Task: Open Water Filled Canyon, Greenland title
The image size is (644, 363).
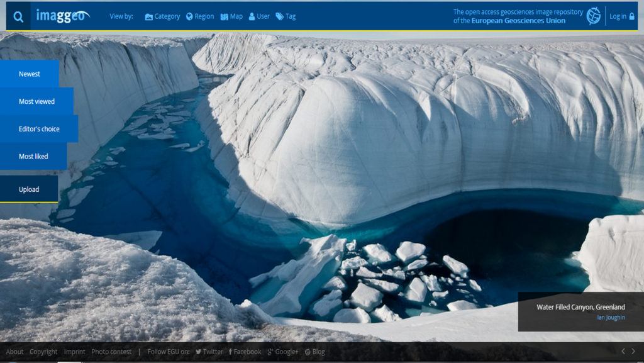Action: click(x=580, y=307)
